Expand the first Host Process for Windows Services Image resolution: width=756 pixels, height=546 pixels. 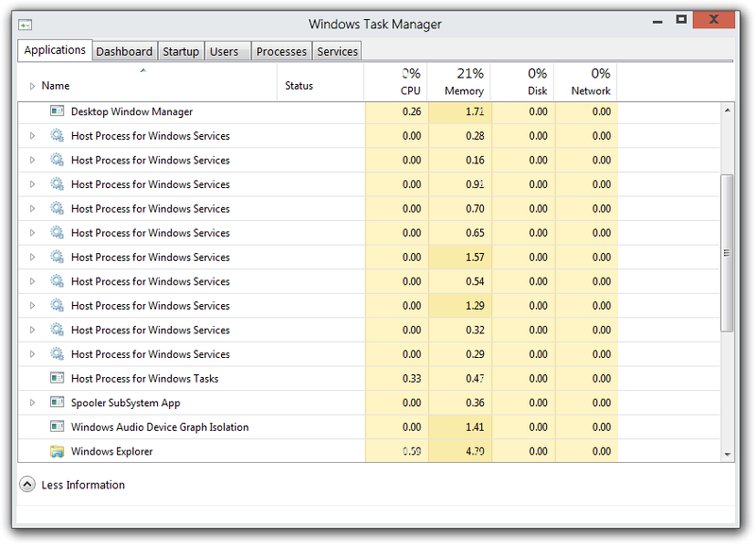(30, 135)
